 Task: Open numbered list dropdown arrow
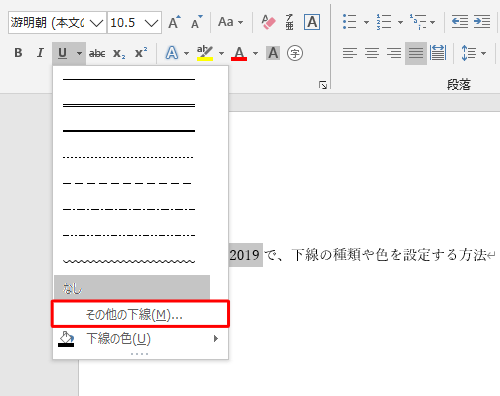click(x=400, y=22)
